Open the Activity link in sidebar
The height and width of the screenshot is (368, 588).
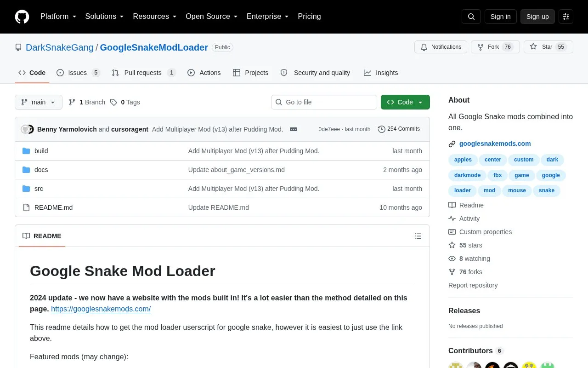click(x=469, y=218)
